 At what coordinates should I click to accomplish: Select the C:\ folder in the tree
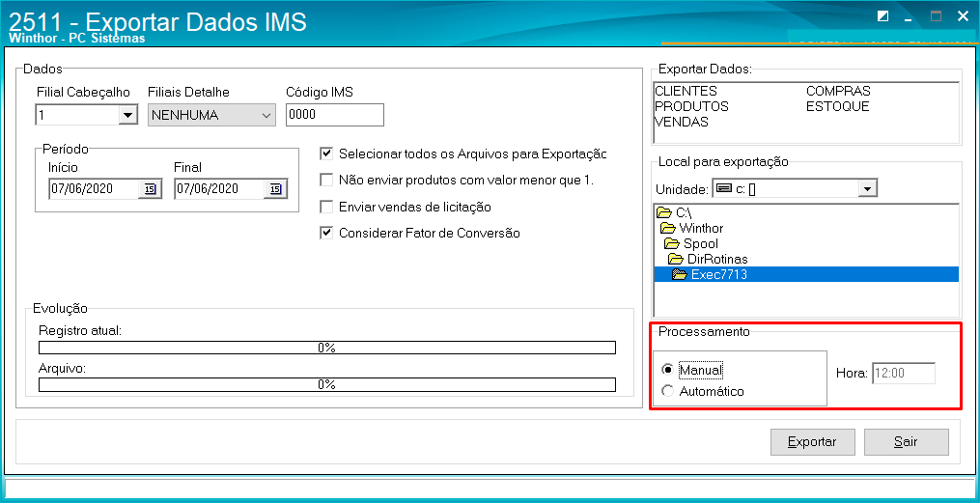[x=674, y=213]
